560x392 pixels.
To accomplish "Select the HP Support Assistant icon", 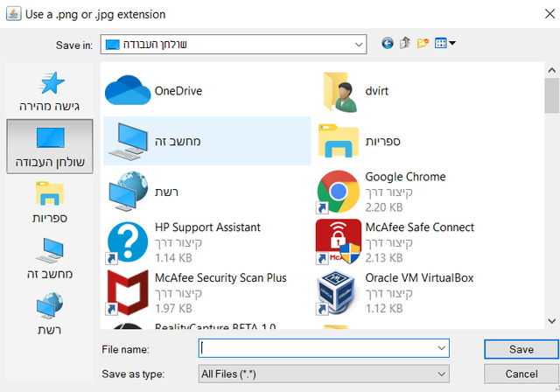I will click(x=128, y=242).
